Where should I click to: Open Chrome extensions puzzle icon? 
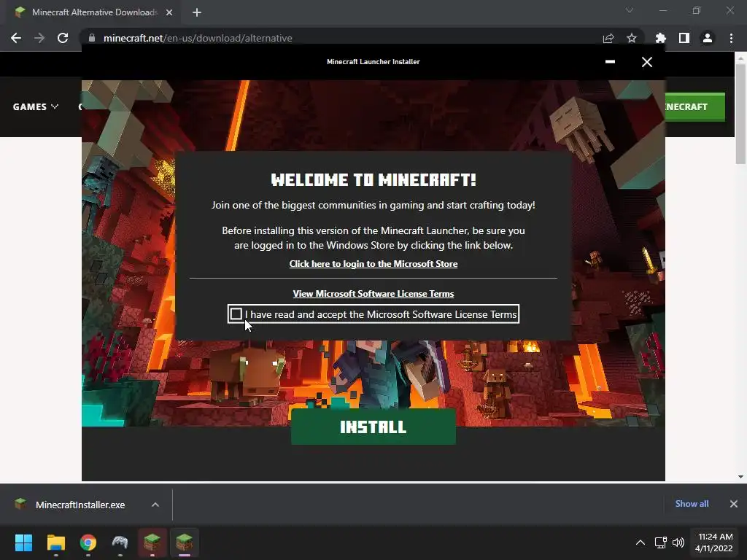coord(660,38)
